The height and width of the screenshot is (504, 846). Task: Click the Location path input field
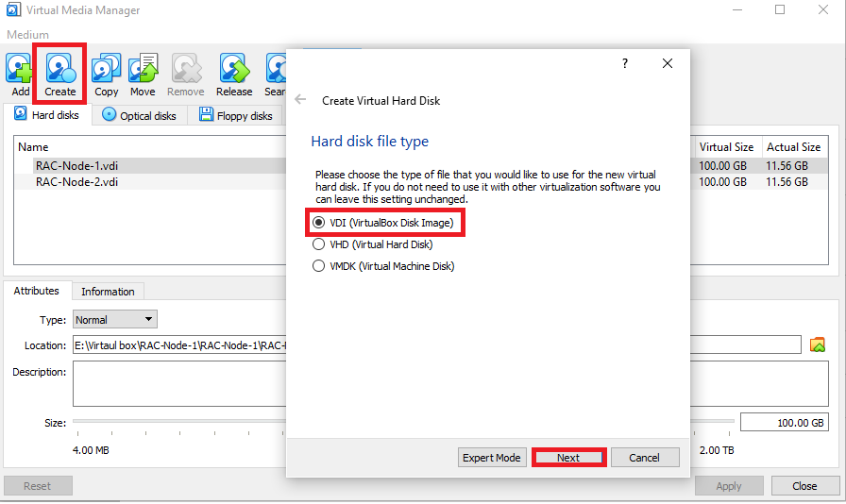click(436, 344)
